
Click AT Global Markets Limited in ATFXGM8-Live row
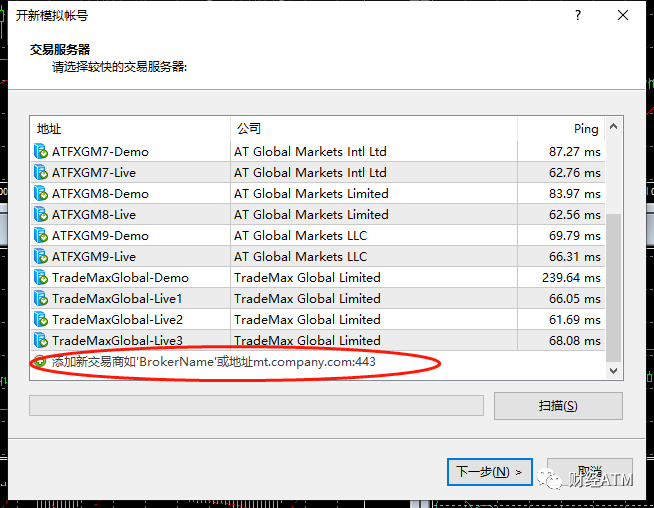tap(311, 214)
